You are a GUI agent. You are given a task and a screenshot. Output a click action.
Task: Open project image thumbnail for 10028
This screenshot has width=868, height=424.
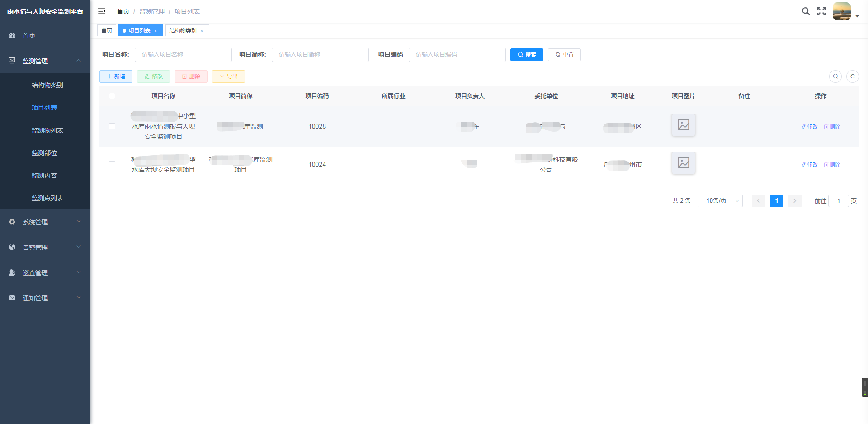tap(683, 125)
